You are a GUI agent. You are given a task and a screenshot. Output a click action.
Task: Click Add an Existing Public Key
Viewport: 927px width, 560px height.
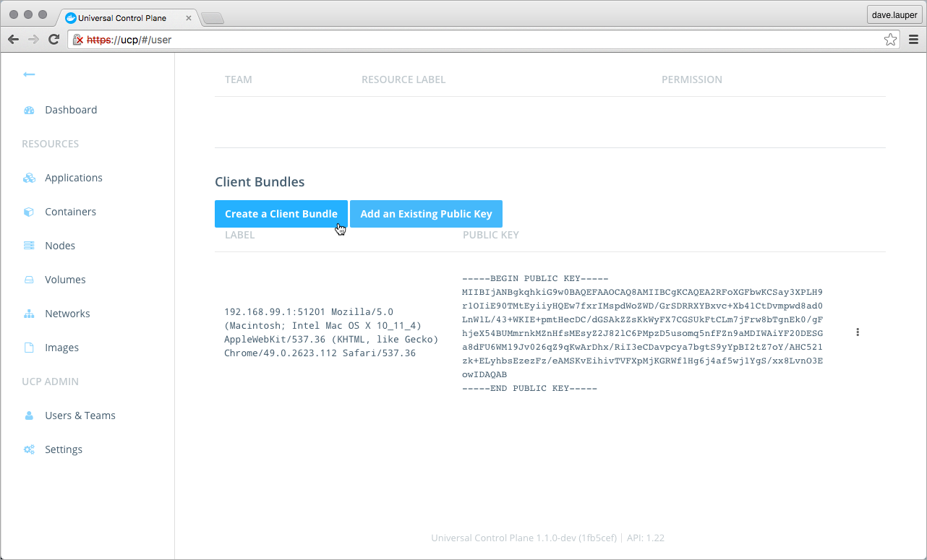(x=426, y=214)
